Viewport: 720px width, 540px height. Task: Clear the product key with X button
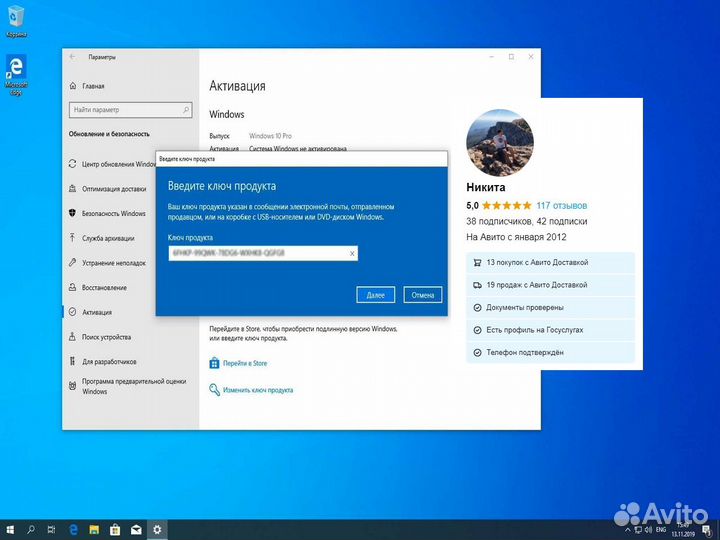352,253
